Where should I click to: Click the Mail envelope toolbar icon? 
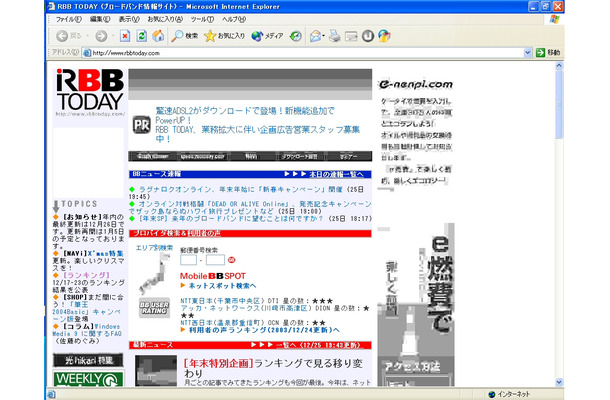(x=315, y=36)
